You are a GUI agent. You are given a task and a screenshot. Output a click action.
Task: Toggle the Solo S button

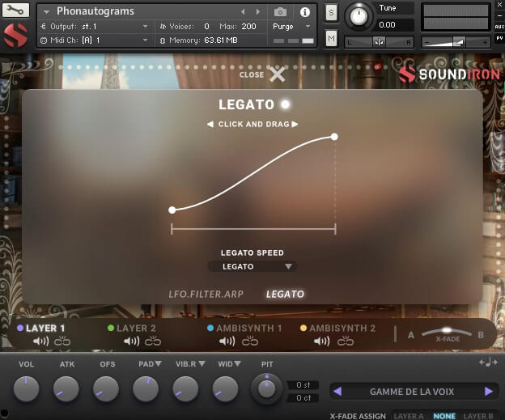(x=331, y=13)
